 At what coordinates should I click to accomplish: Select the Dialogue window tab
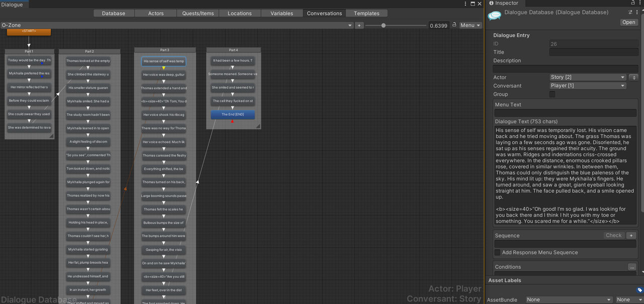[15, 5]
